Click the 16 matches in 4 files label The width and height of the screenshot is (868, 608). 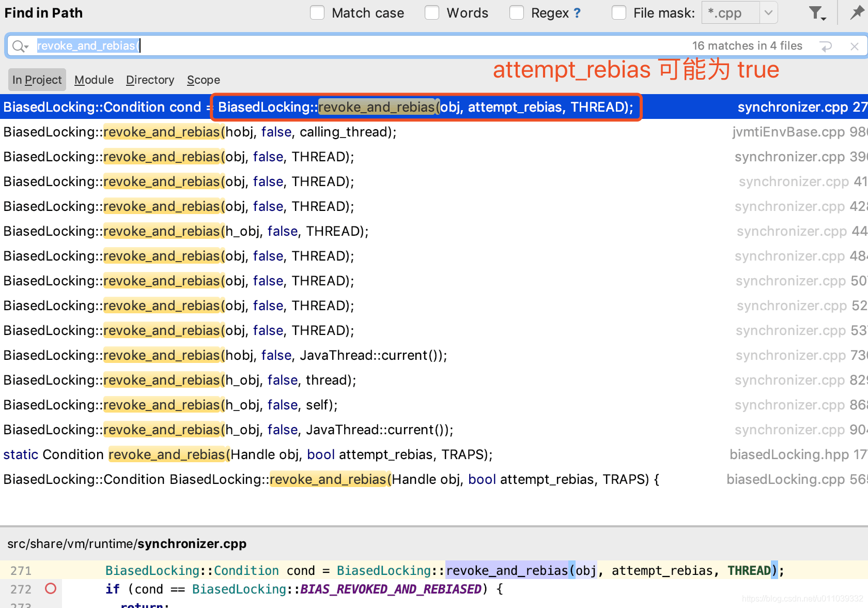747,46
